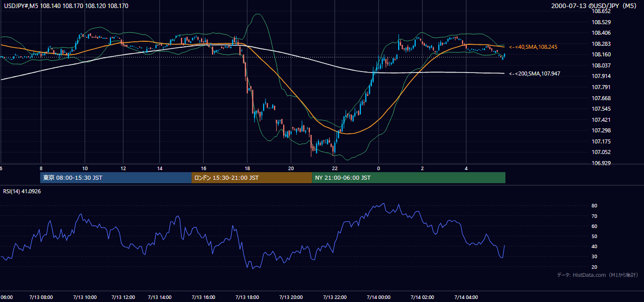Click price axis value 108.529

(x=601, y=22)
